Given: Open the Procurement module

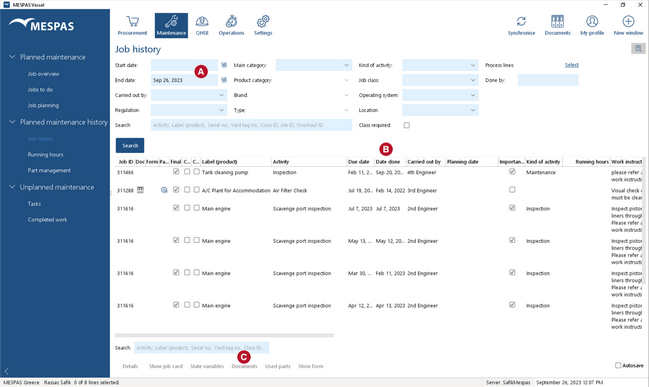Looking at the screenshot, I should click(x=132, y=26).
